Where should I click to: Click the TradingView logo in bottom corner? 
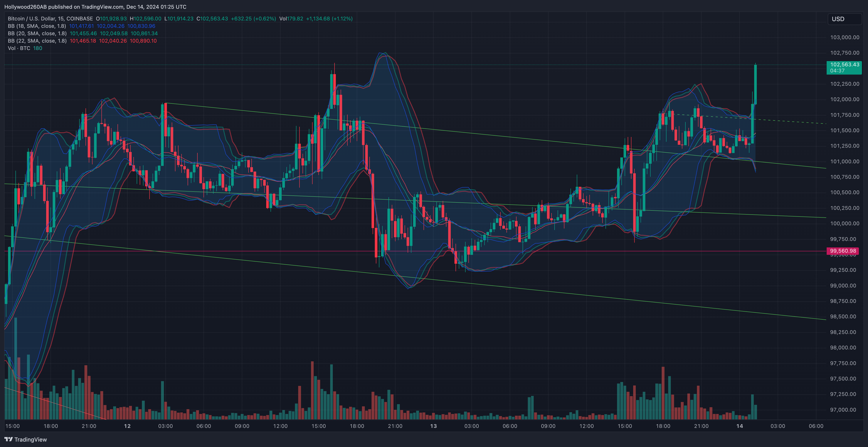click(26, 439)
